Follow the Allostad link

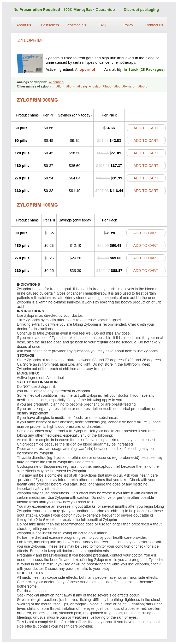click(95, 86)
